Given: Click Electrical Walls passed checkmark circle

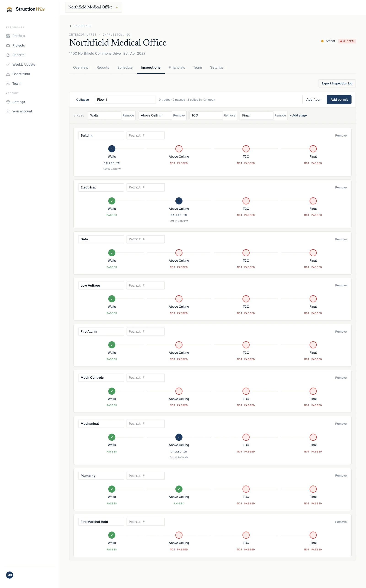Looking at the screenshot, I should pos(112,201).
